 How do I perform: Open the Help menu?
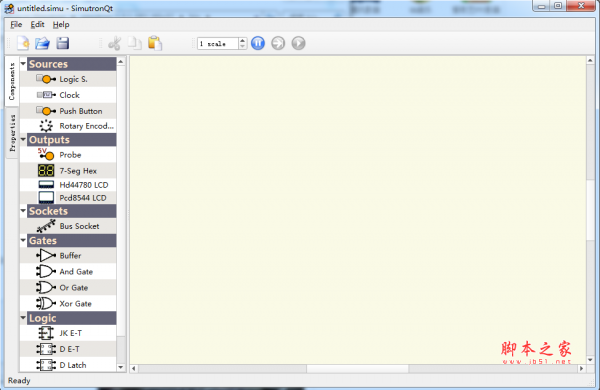pyautogui.click(x=61, y=24)
